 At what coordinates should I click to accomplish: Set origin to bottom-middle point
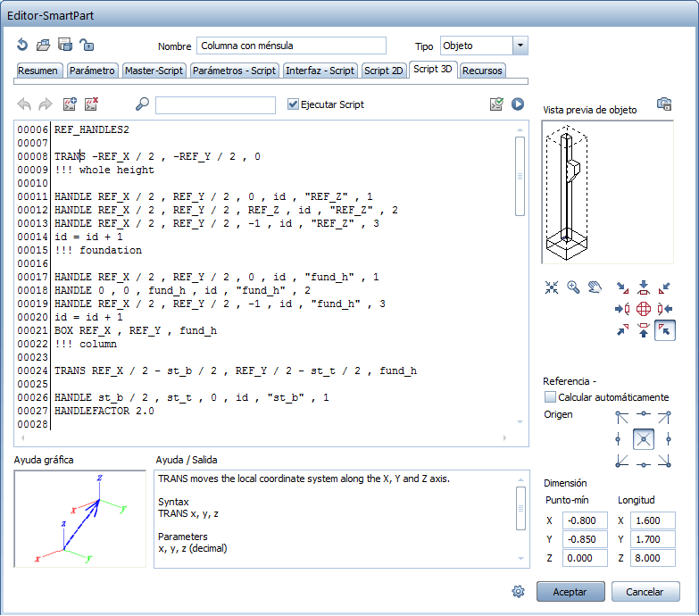pyautogui.click(x=644, y=464)
